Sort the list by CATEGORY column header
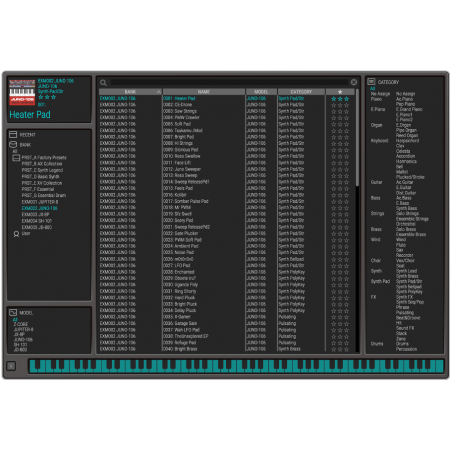 (301, 92)
